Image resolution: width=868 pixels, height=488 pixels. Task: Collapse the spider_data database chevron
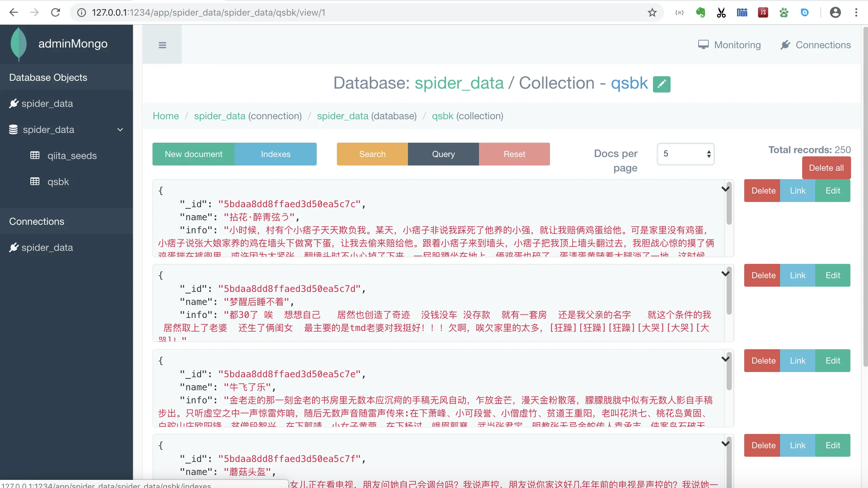click(x=120, y=130)
